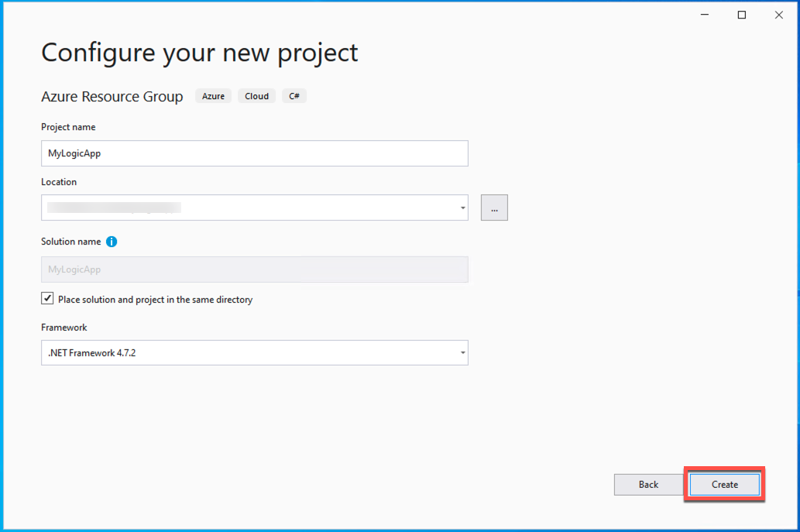Open the .NET Framework 4.7.2 combo box
Viewport: 800px width, 532px height.
254,353
